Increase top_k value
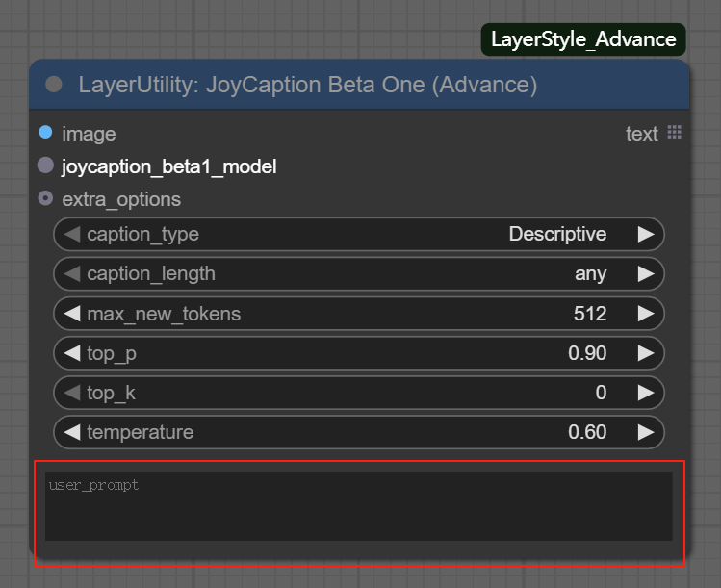This screenshot has height=588, width=721. pyautogui.click(x=646, y=393)
